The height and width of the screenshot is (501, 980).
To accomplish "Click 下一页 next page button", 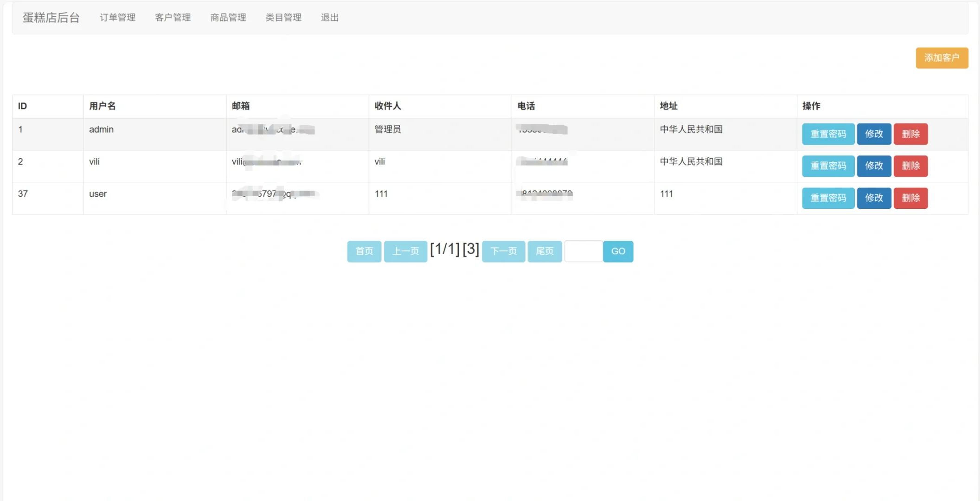I will point(503,251).
